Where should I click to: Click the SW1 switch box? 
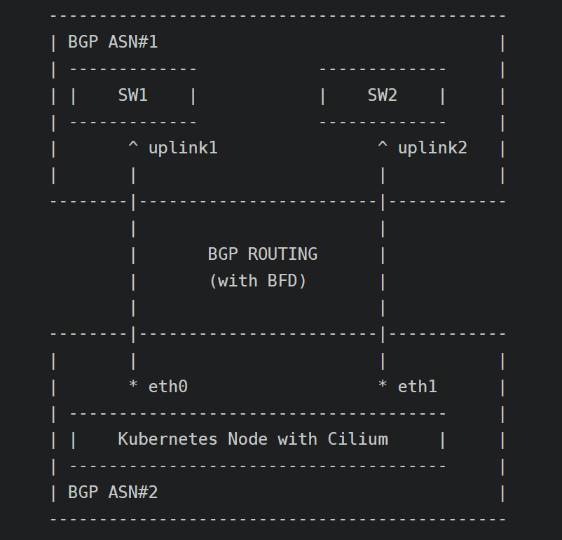pos(133,95)
